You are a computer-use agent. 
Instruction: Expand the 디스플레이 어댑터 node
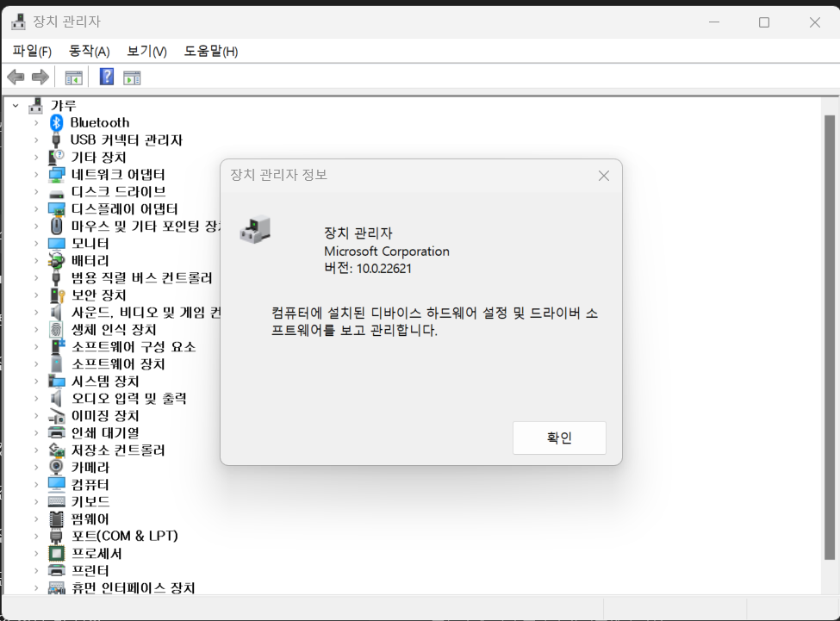[36, 208]
